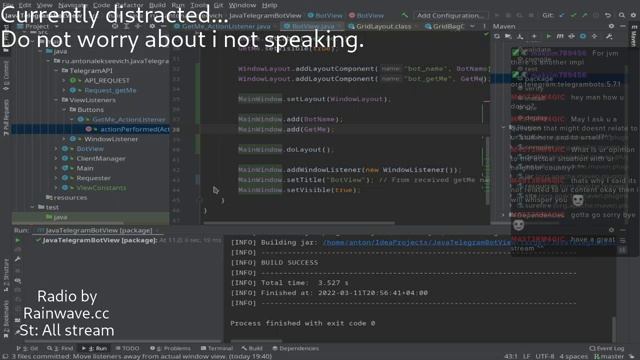Open IDE settings gear in main toolbar

point(633,15)
